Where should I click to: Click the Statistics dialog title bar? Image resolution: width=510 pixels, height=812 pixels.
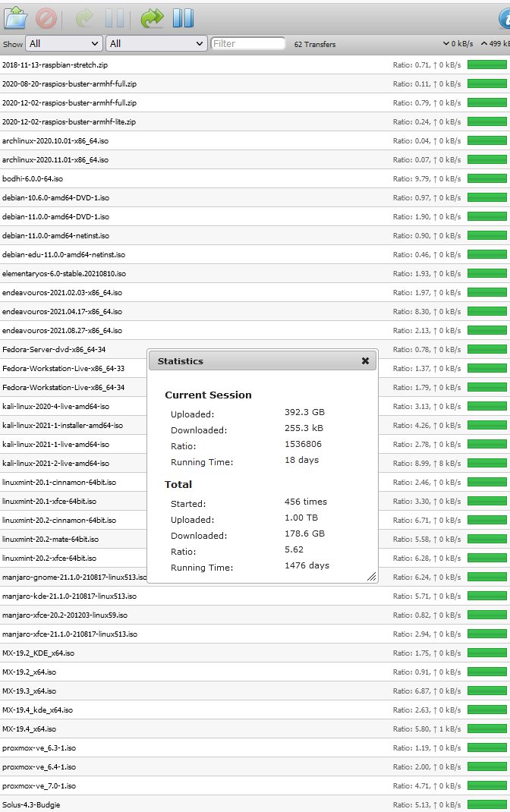(263, 361)
